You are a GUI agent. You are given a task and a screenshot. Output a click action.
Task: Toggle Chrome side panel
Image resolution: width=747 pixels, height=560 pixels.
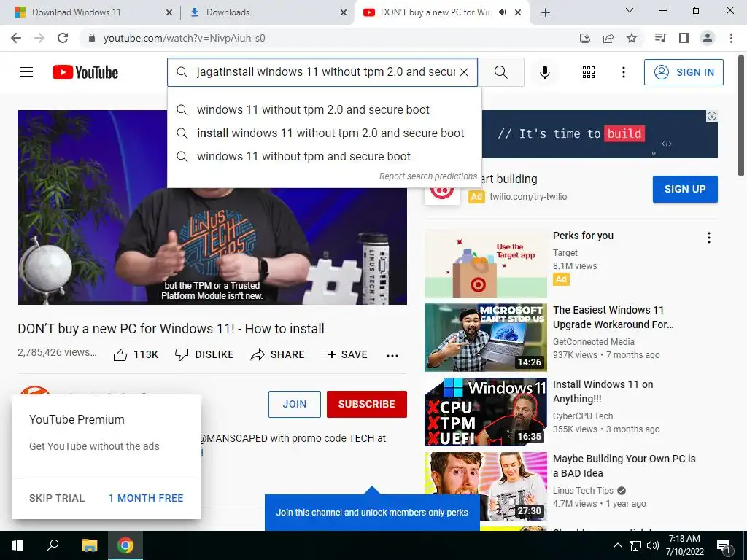click(x=684, y=38)
